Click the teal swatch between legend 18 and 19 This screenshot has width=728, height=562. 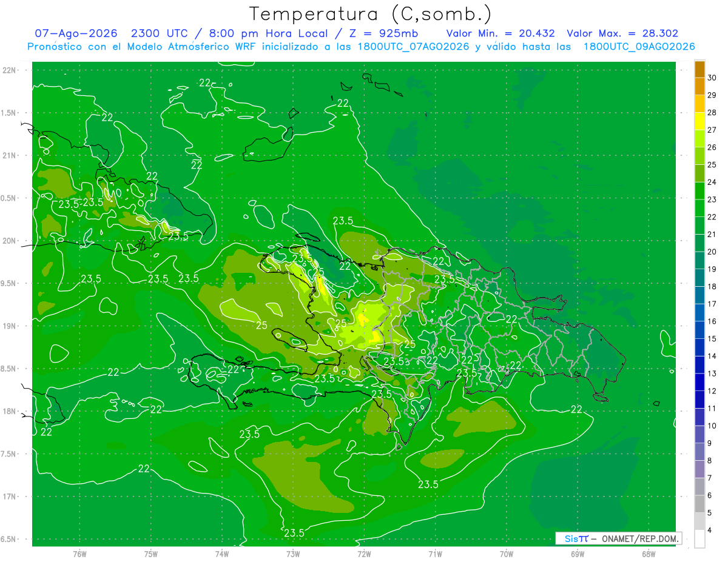pos(699,278)
